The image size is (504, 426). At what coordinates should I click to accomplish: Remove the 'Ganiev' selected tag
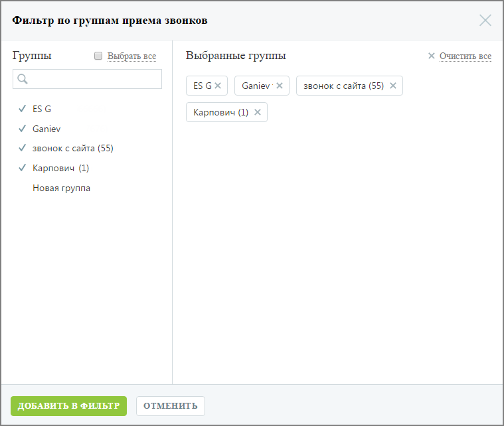[280, 86]
